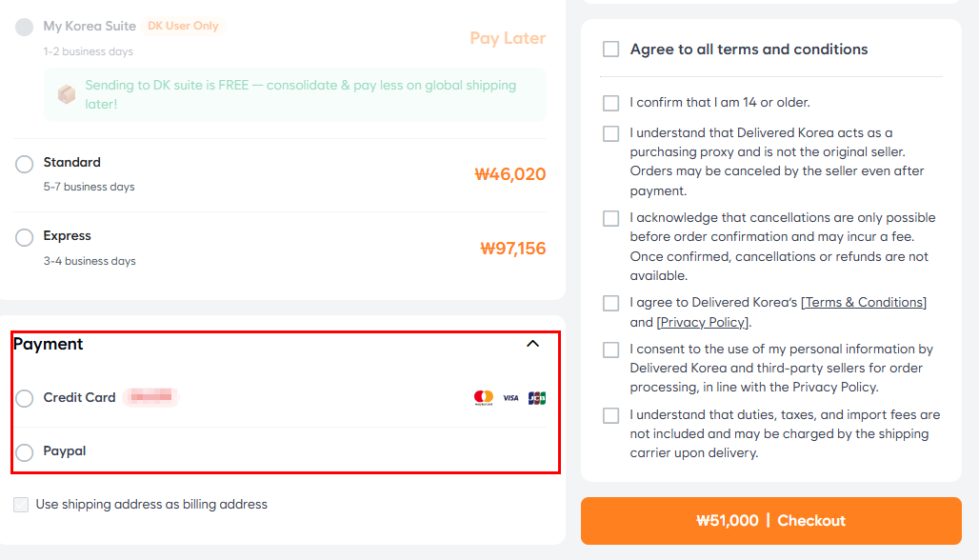Check Agree to all terms and conditions
979x560 pixels.
pyautogui.click(x=610, y=49)
